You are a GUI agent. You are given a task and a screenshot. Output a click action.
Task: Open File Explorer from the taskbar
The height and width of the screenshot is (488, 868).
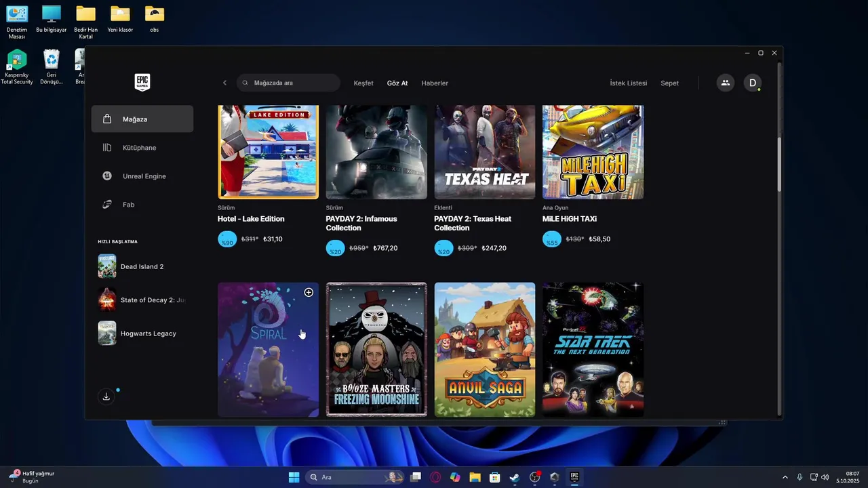475,477
